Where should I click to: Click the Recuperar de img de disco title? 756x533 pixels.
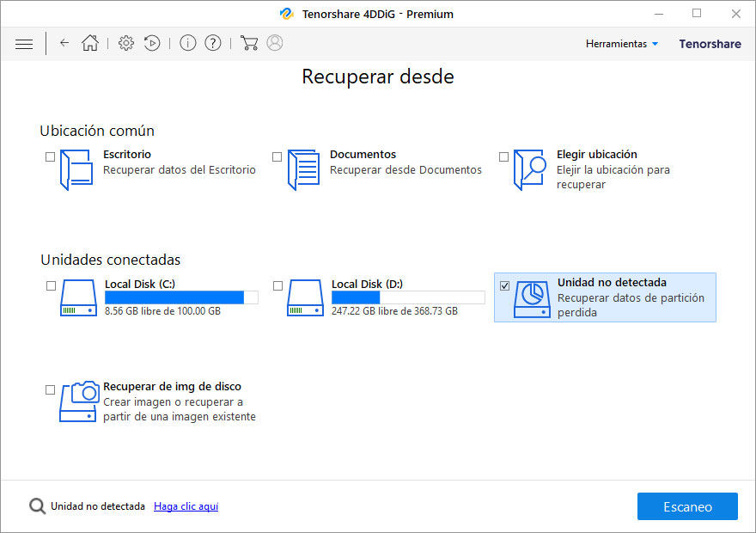(x=172, y=386)
